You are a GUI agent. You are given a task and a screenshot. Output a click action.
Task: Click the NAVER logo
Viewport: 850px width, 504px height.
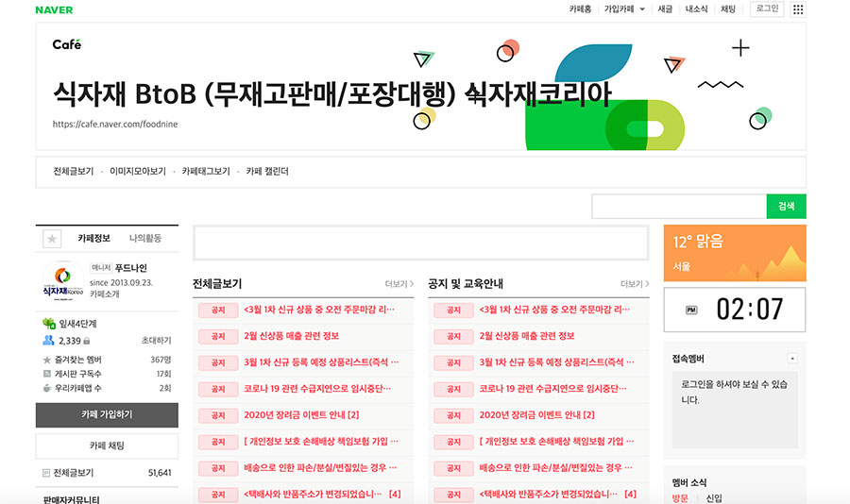coord(54,9)
